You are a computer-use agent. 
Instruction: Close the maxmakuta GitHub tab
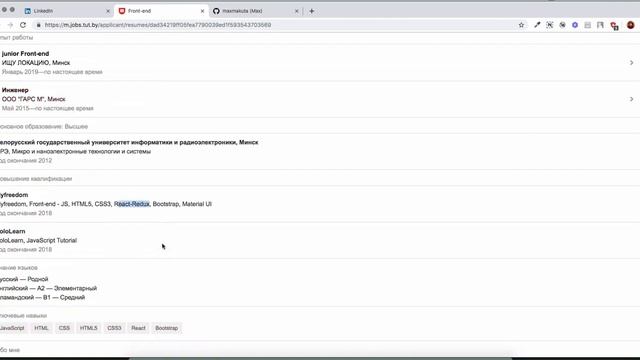[297, 11]
